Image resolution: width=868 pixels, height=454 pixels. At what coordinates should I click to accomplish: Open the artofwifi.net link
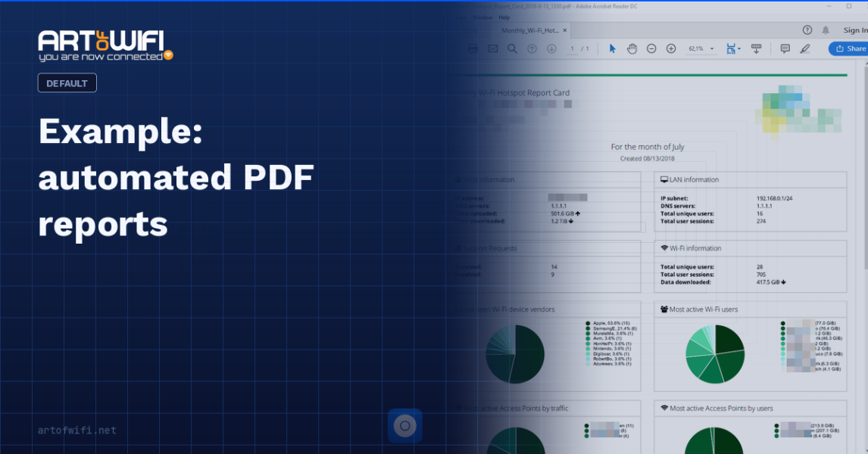(x=77, y=431)
